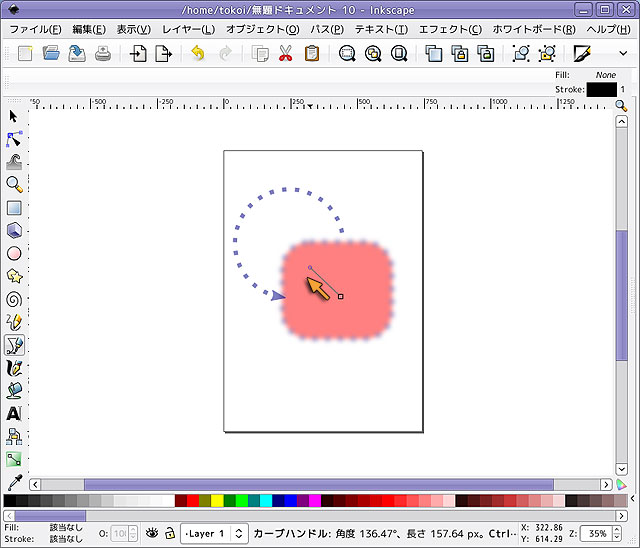Click the zoom percentage stepper arrows

pyautogui.click(x=618, y=534)
